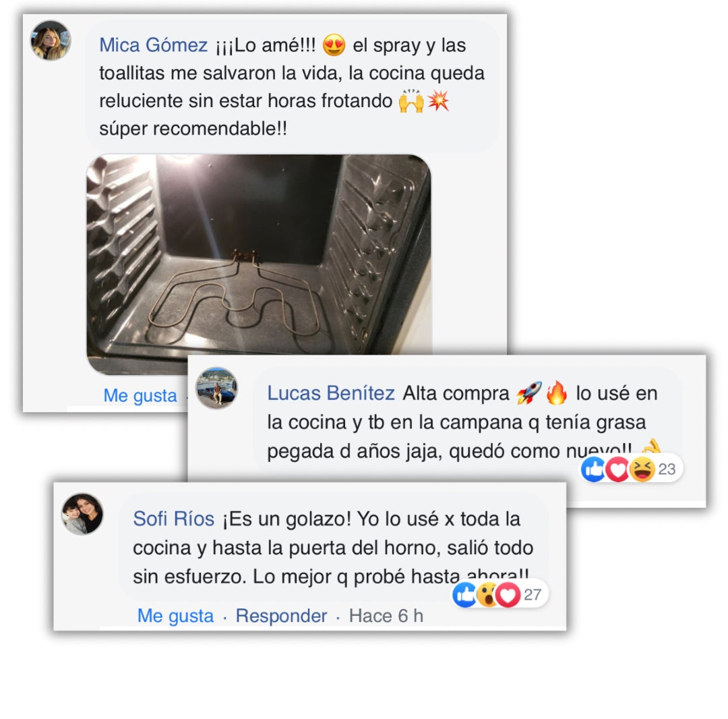This screenshot has width=728, height=719.
Task: Open the Sofi Ríos name link
Action: point(174,519)
